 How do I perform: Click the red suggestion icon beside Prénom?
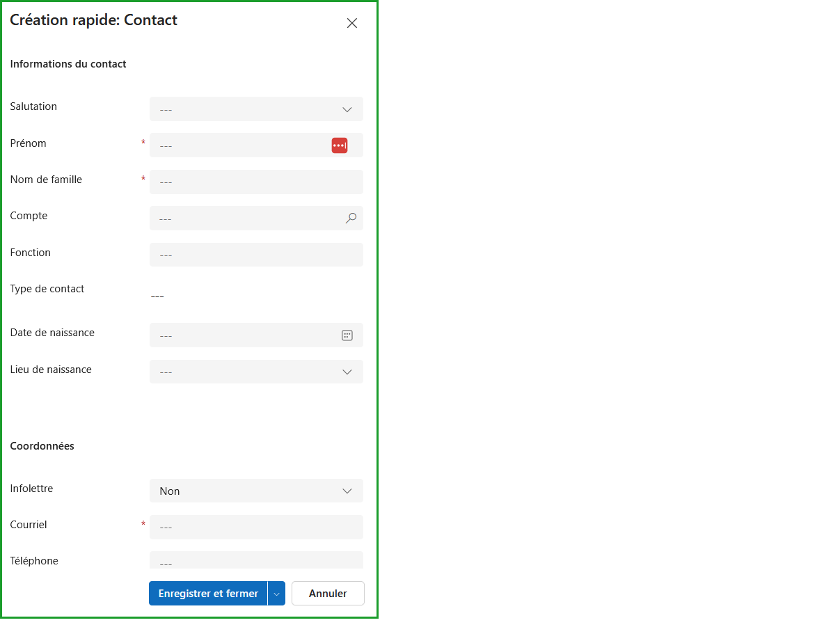[x=340, y=145]
